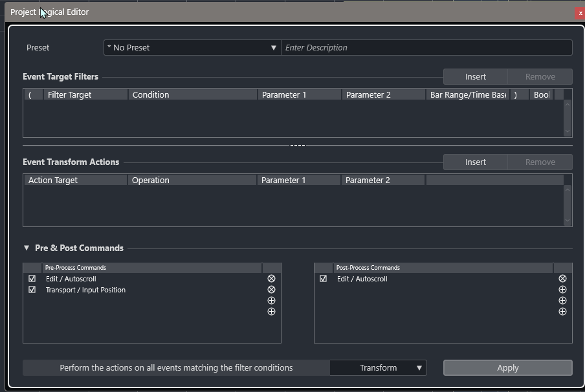Collapse the Pre & Post Commands section
This screenshot has width=585, height=392.
click(x=27, y=248)
